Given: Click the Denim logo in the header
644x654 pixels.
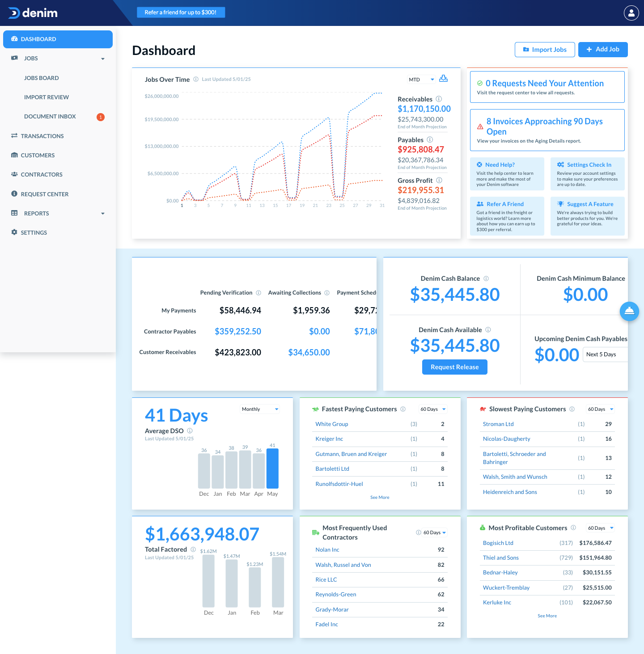Looking at the screenshot, I should [33, 13].
